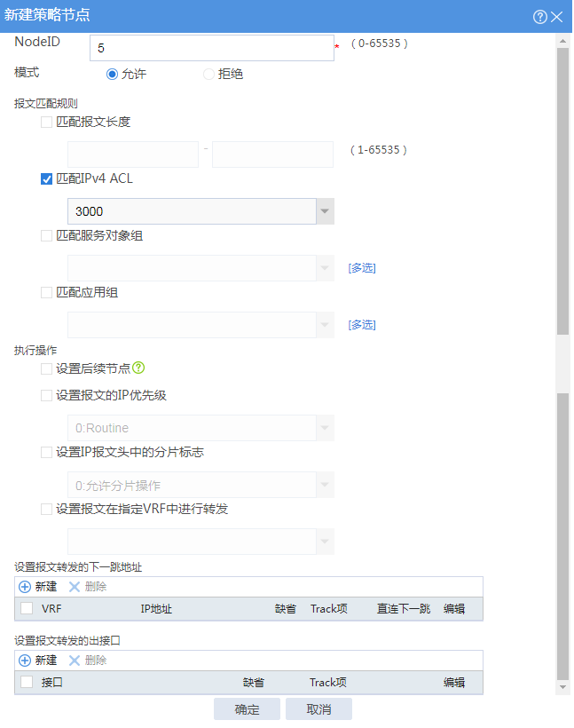The height and width of the screenshot is (728, 574).
Task: Click 删除 X icon in next-hop toolbar
Action: 75,587
